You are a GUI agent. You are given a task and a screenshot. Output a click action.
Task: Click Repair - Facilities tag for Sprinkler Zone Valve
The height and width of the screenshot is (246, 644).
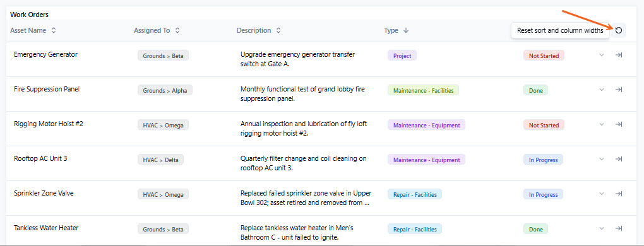(414, 195)
